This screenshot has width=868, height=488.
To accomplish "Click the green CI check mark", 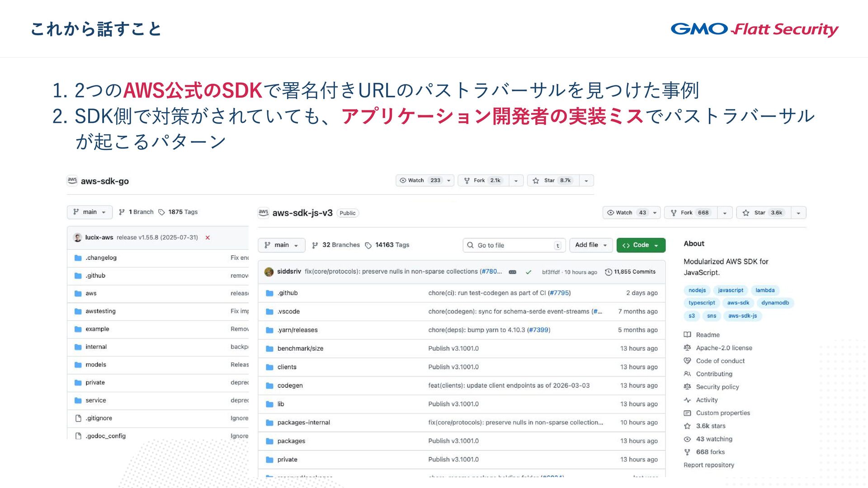I will pyautogui.click(x=528, y=272).
